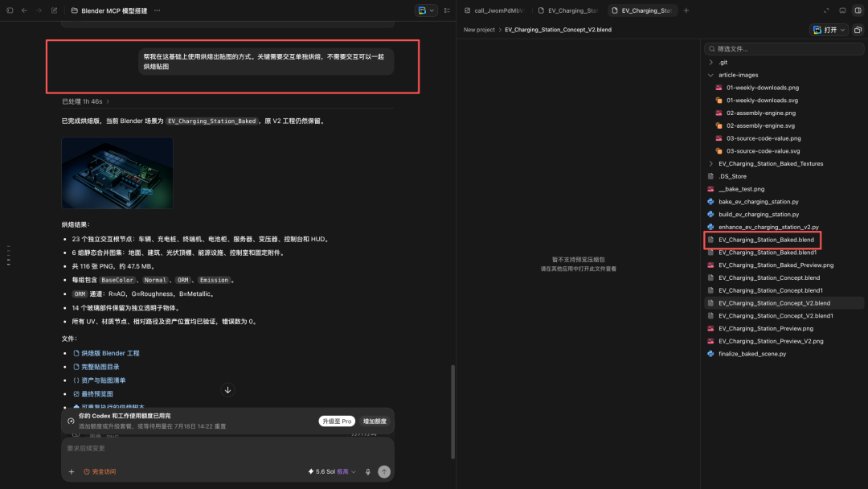The width and height of the screenshot is (868, 489).
Task: Click the Blender MCP 模型搭建 folder title
Action: (114, 10)
